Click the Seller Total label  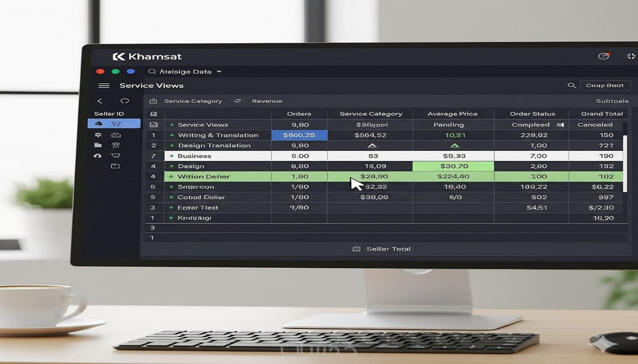click(388, 249)
